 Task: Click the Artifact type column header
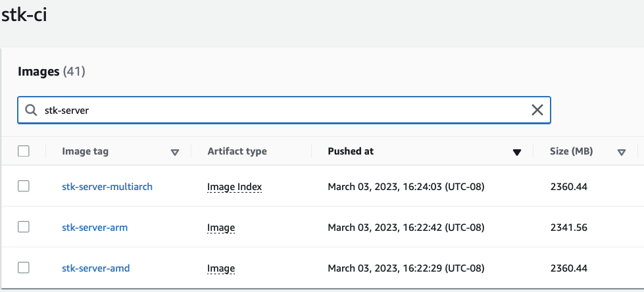[237, 151]
